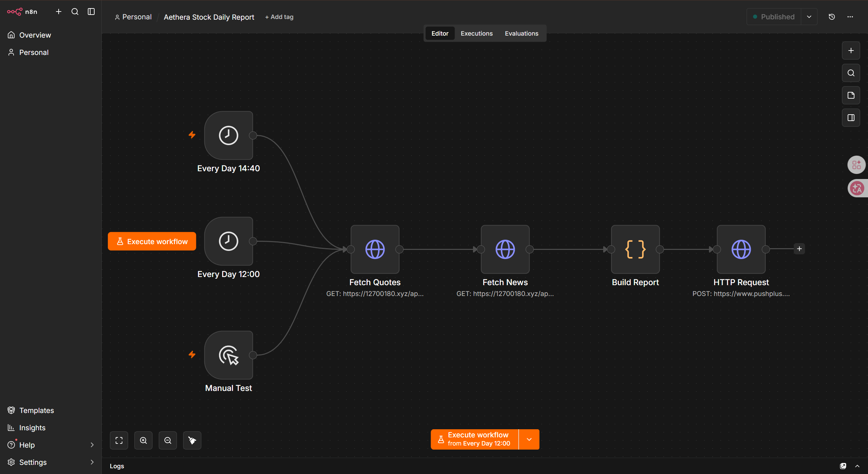The height and width of the screenshot is (474, 868).
Task: Open search with magnifier icon in sidebar header
Action: 75,12
